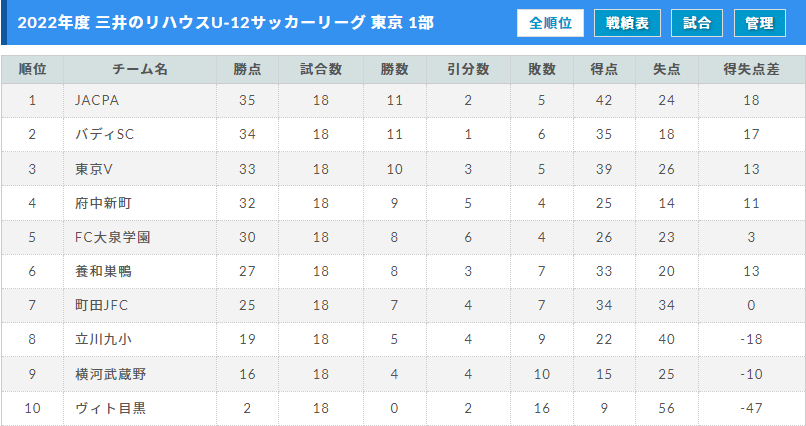
Task: Click the 東京V team name
Action: (94, 169)
